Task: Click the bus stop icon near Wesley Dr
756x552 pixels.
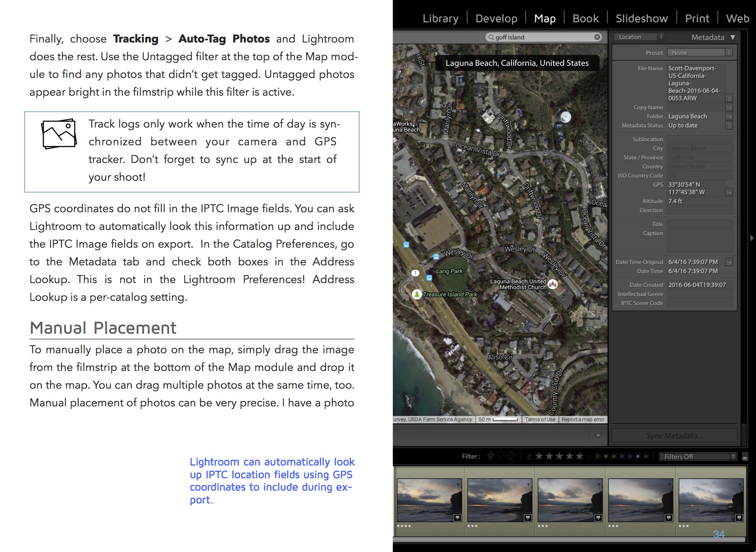Action: pyautogui.click(x=436, y=257)
